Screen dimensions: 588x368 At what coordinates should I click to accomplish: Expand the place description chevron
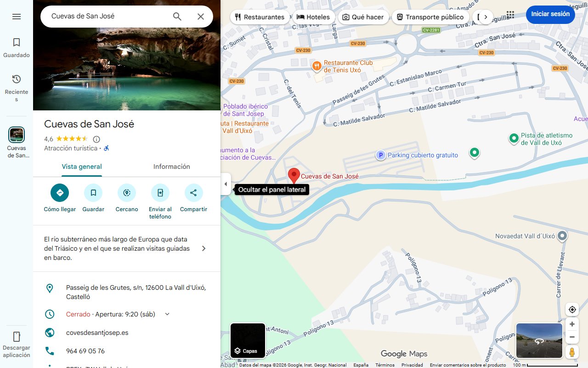[204, 248]
